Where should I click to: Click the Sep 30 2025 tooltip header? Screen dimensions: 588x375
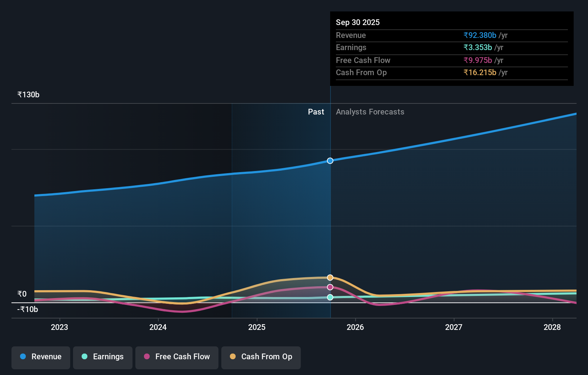pyautogui.click(x=358, y=22)
